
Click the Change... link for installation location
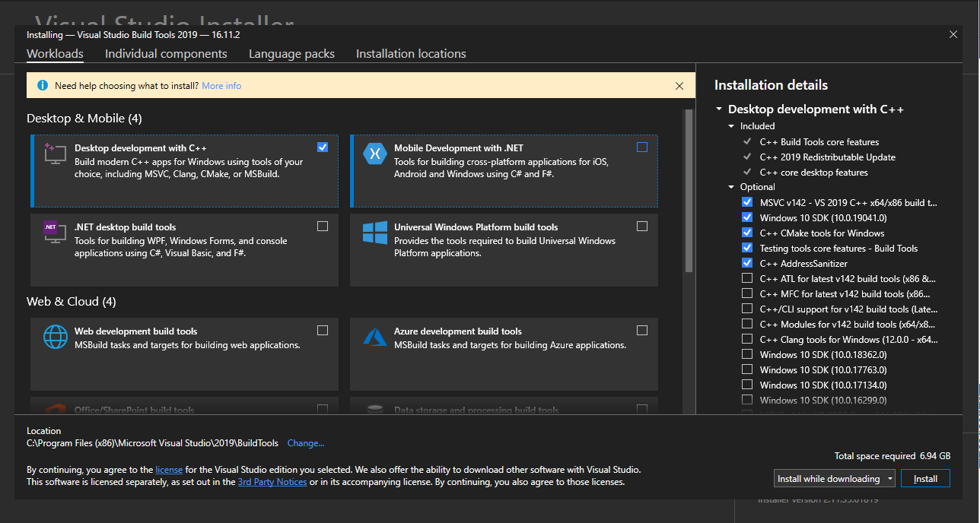tap(306, 442)
